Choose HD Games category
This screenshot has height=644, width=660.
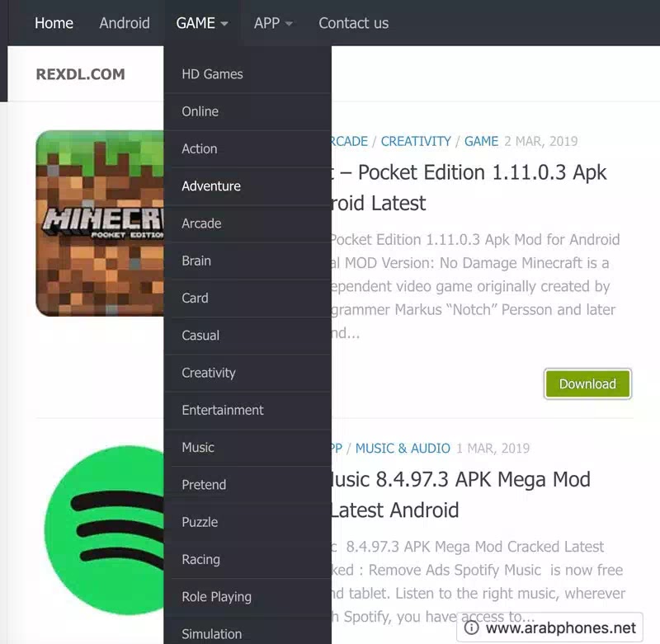pyautogui.click(x=212, y=74)
